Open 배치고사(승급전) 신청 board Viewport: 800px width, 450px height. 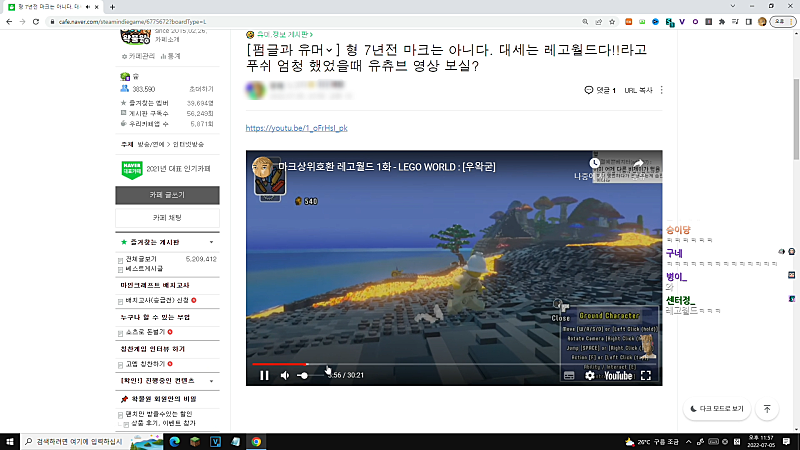(x=157, y=301)
